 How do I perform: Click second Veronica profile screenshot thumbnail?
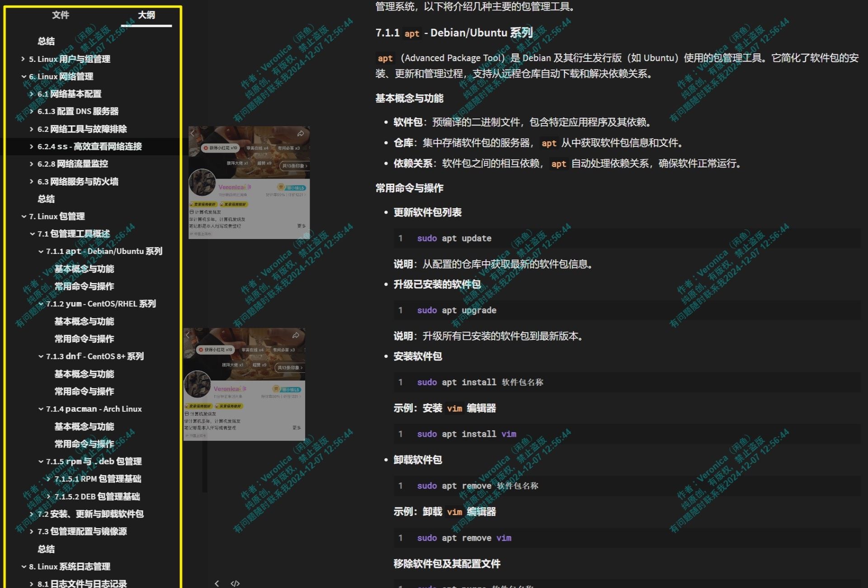244,384
